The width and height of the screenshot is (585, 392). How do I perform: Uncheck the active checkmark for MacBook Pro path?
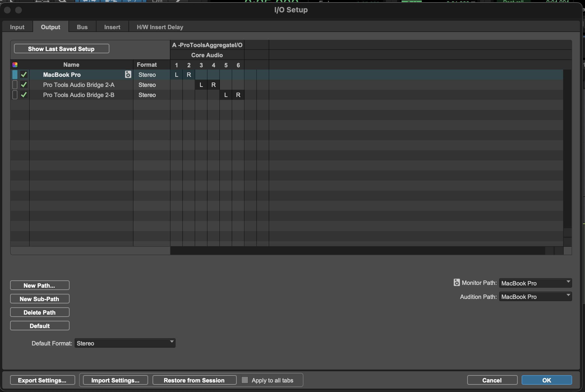click(24, 75)
